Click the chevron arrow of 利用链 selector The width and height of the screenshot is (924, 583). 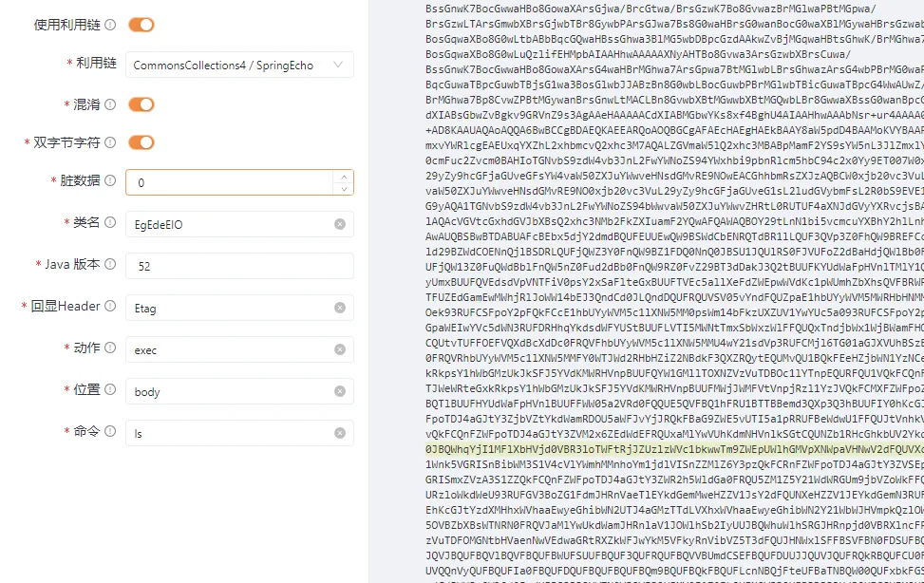[x=337, y=66]
